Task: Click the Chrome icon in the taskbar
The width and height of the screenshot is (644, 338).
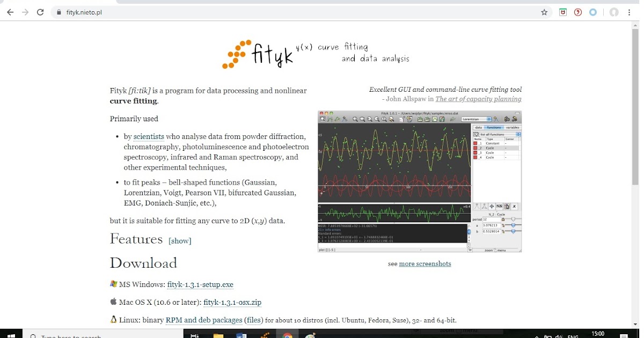Action: (287, 335)
